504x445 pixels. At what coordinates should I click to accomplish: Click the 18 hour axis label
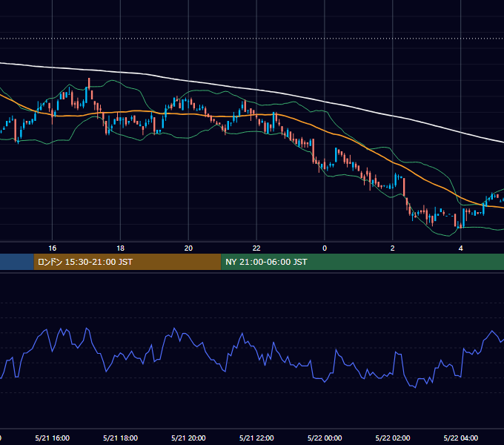pos(120,248)
